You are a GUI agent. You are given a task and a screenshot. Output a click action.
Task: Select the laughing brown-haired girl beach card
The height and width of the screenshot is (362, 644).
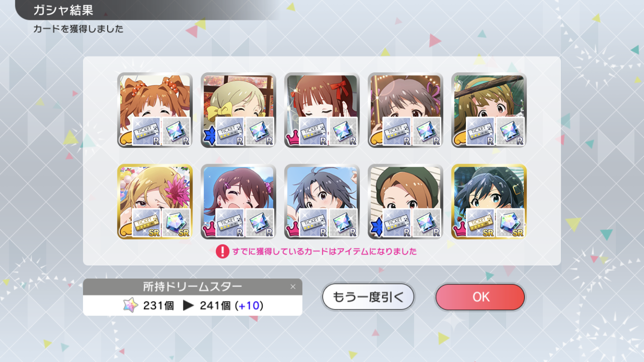pos(238,202)
